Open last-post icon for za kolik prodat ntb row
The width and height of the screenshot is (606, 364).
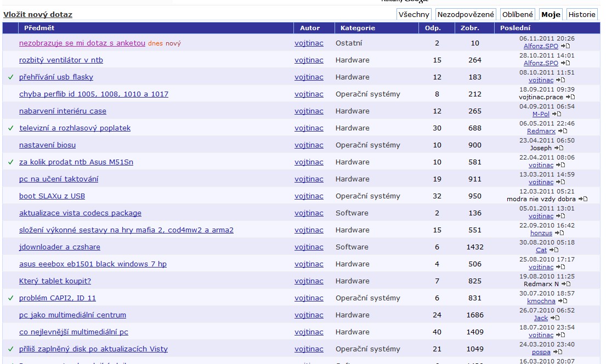(x=561, y=165)
